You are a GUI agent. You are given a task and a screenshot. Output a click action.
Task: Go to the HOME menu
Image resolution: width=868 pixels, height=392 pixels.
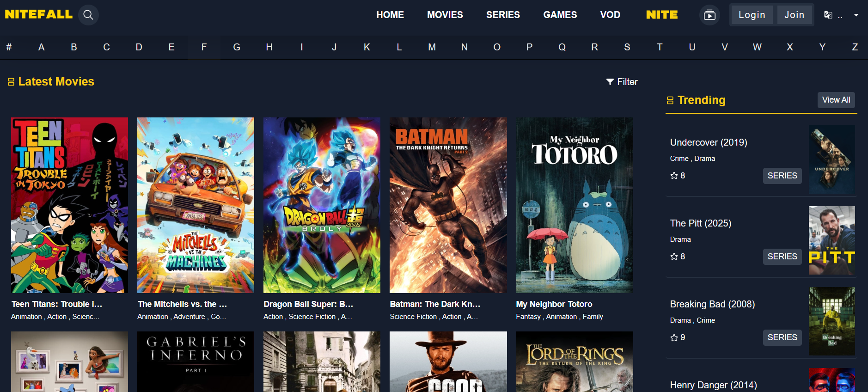[x=390, y=15]
